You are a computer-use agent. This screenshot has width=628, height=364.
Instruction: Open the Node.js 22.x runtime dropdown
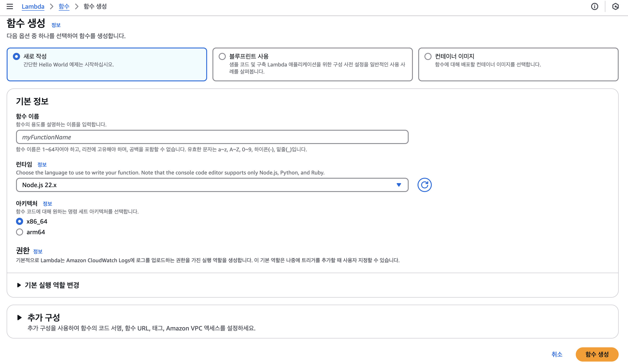(212, 185)
